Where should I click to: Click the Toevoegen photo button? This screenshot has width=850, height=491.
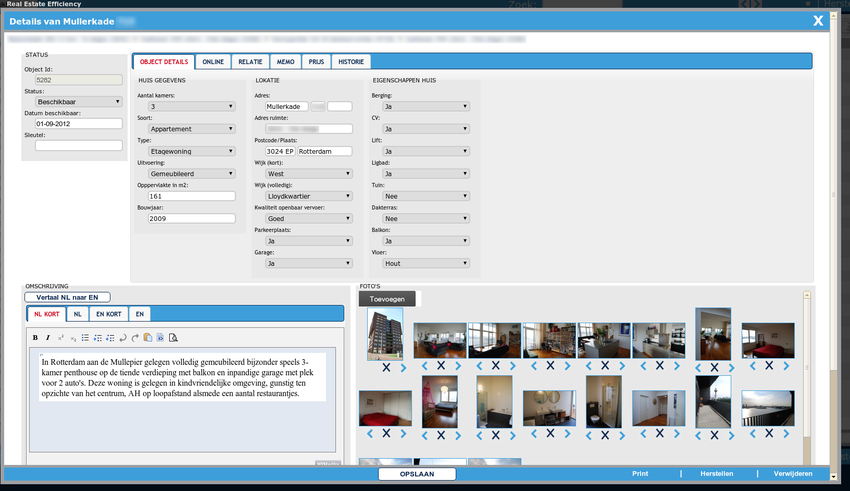387,299
